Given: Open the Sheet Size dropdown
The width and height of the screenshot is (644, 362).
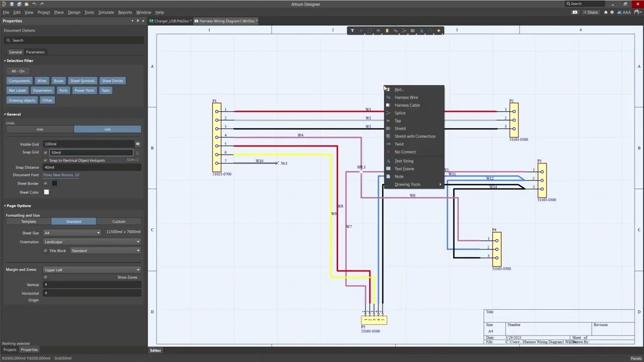Looking at the screenshot, I should click(x=71, y=233).
